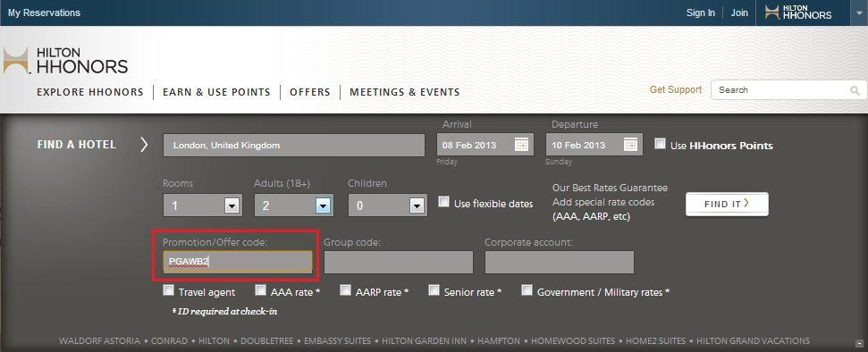
Task: Click the Hilton HHonors logo in header
Action: tap(65, 61)
